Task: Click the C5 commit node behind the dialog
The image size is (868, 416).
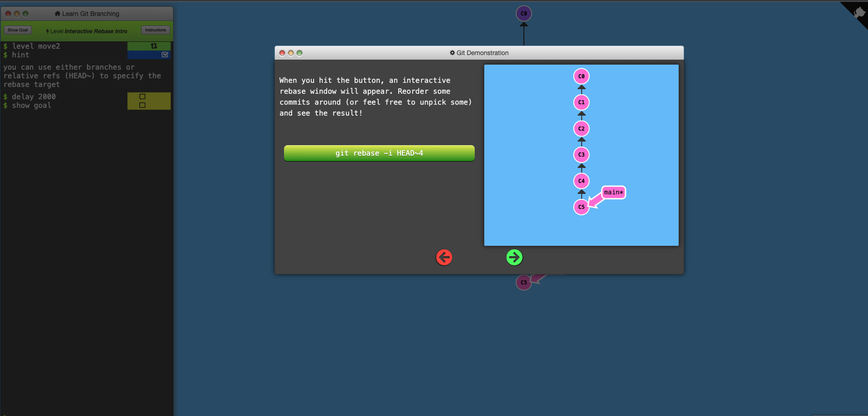Action: pyautogui.click(x=523, y=282)
